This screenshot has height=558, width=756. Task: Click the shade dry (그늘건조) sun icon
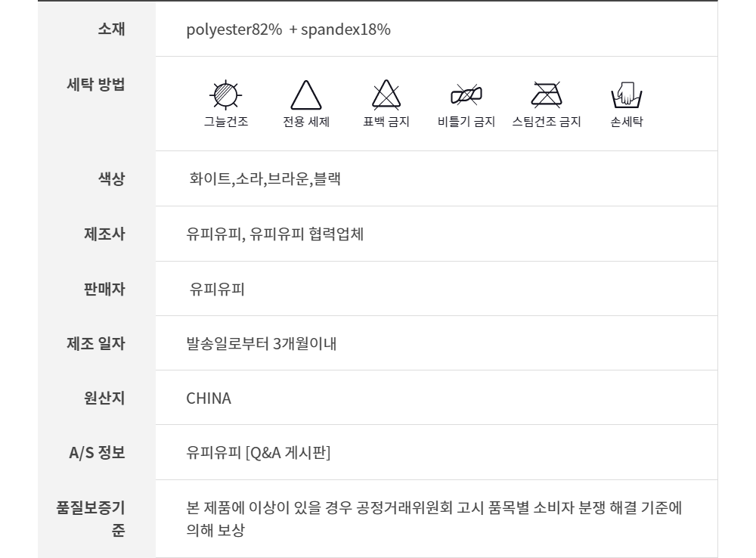(225, 95)
